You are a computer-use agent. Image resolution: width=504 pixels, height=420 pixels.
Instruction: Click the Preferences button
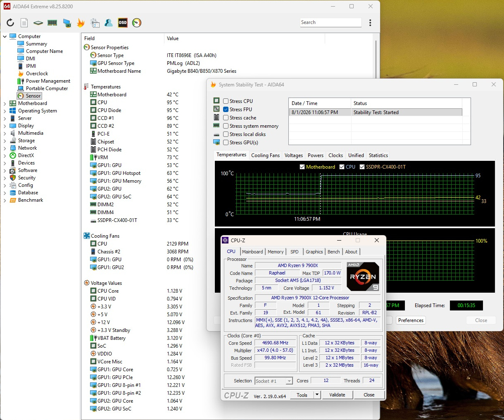pyautogui.click(x=411, y=320)
